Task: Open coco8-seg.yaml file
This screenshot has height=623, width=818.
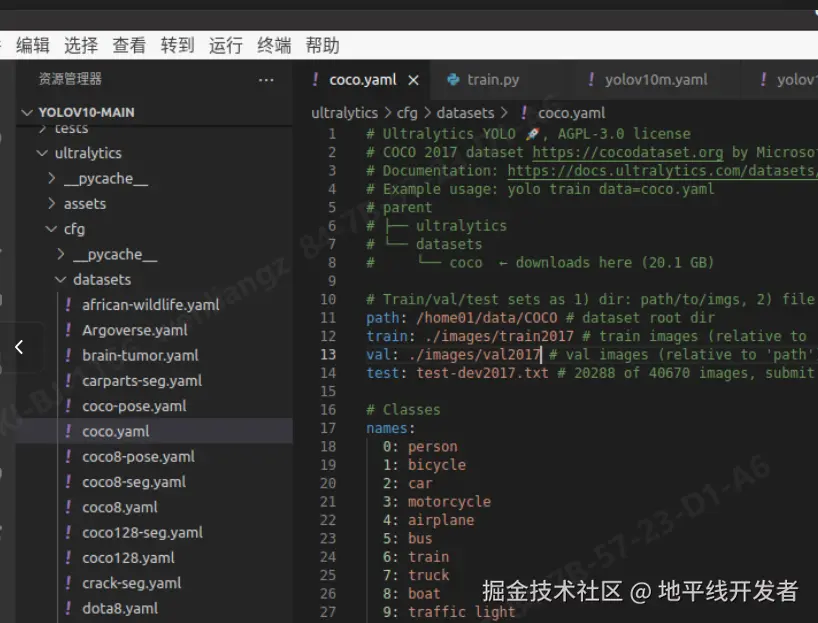Action: tap(134, 482)
